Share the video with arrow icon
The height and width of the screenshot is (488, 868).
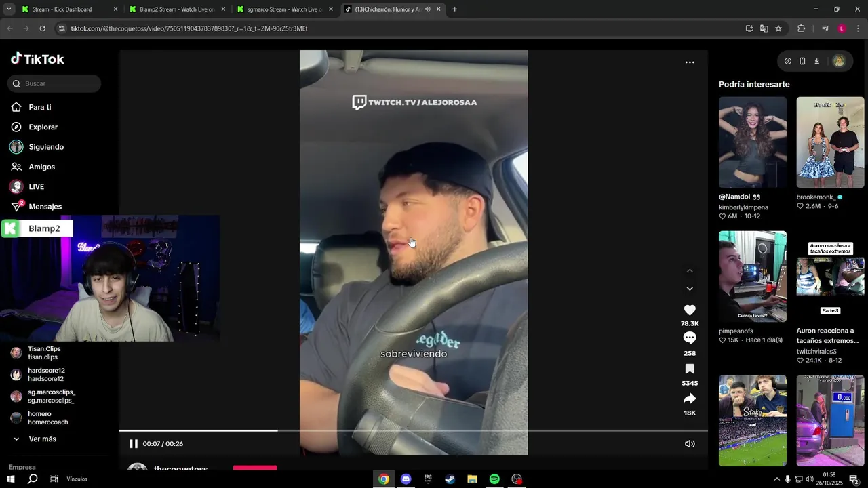click(x=690, y=399)
